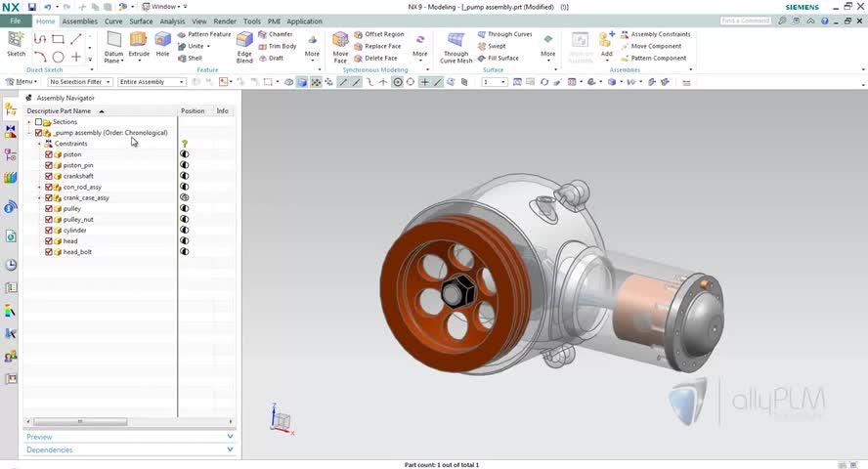Select the _pump assembly root node
Screen dimensions: 868x469
(x=110, y=133)
